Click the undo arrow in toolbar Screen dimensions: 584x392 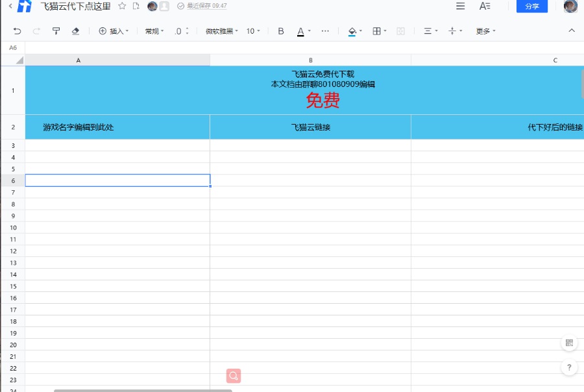pos(17,31)
